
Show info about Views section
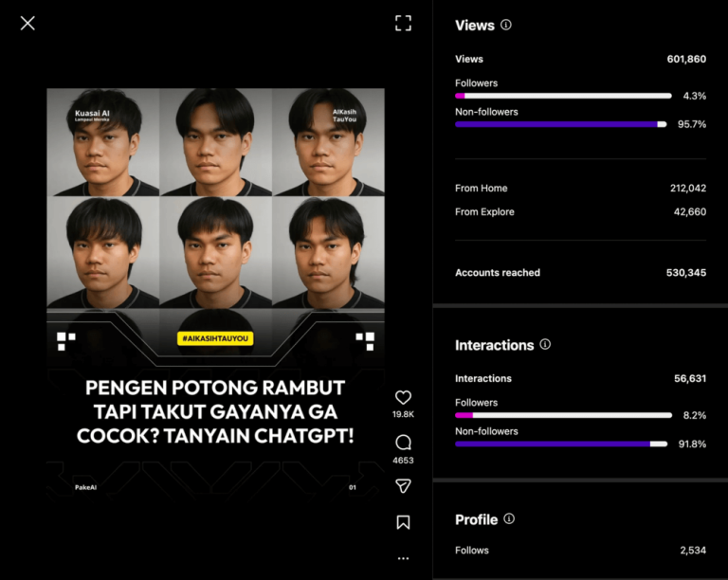[x=506, y=25]
